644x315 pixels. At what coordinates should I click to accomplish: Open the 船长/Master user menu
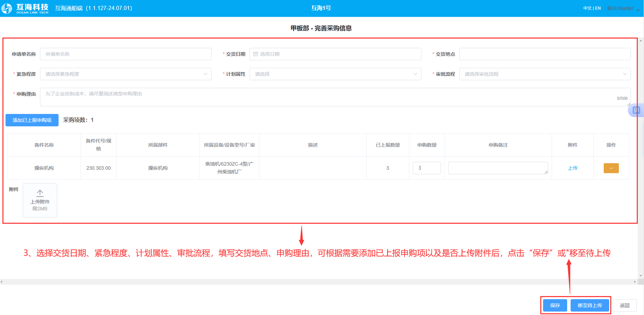click(623, 8)
